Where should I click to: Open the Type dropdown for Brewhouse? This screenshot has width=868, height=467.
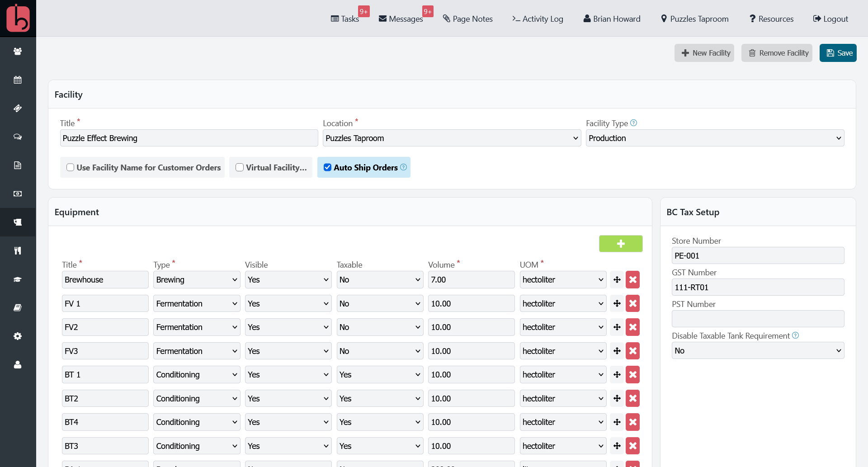(x=197, y=280)
